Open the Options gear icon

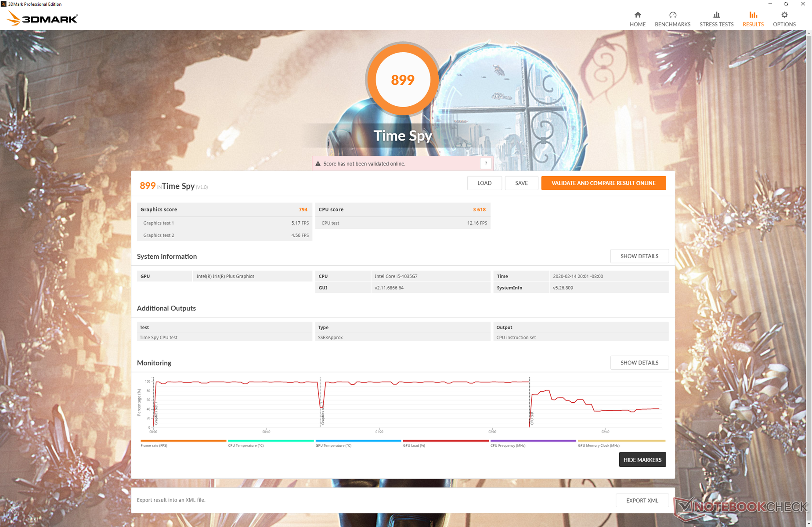click(784, 15)
